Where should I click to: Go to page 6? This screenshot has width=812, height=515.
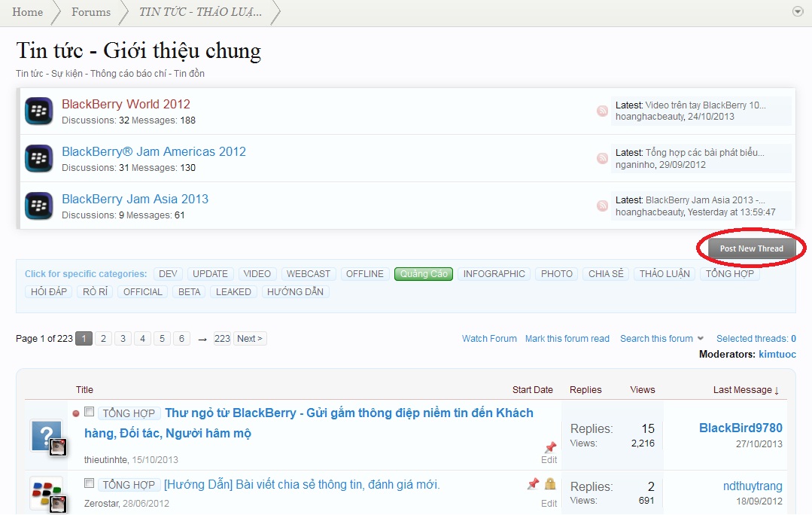coord(182,338)
